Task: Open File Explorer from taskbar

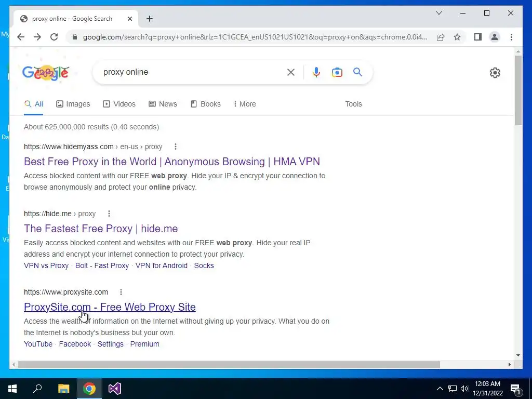Action: point(63,389)
